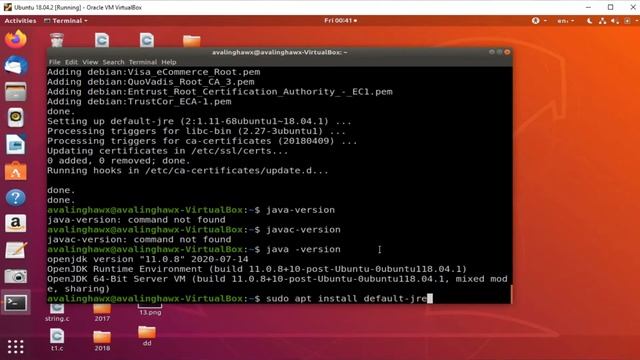
Task: Open LibreOffice Writer from the dock
Action: click(16, 144)
